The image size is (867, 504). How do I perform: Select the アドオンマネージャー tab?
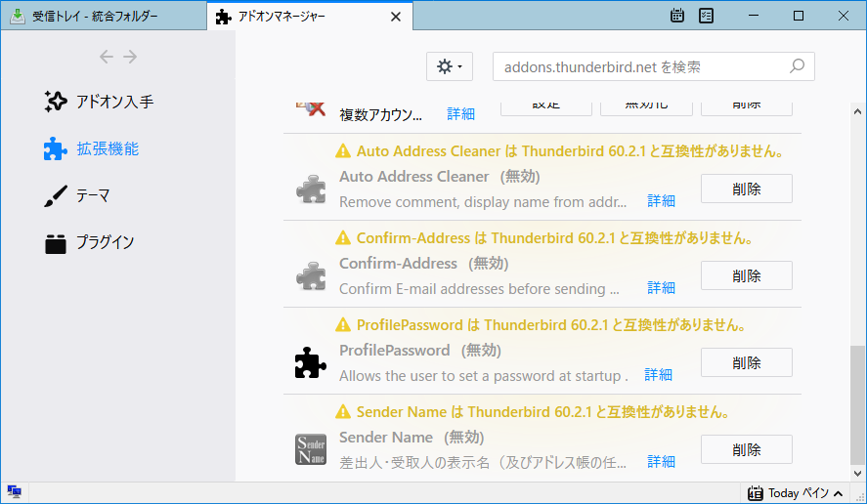click(310, 17)
